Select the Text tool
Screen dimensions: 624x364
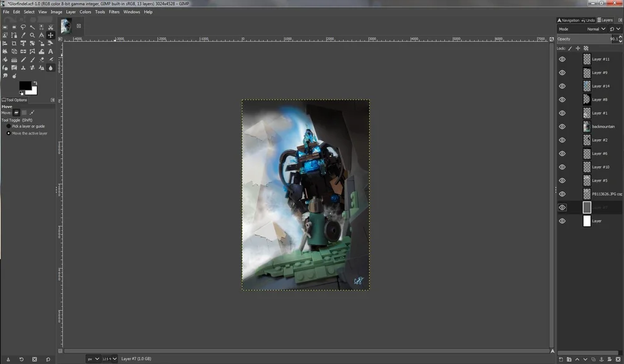point(50,51)
